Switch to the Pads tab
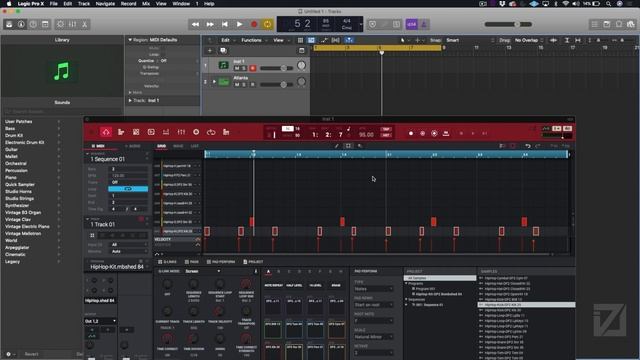 (192, 262)
